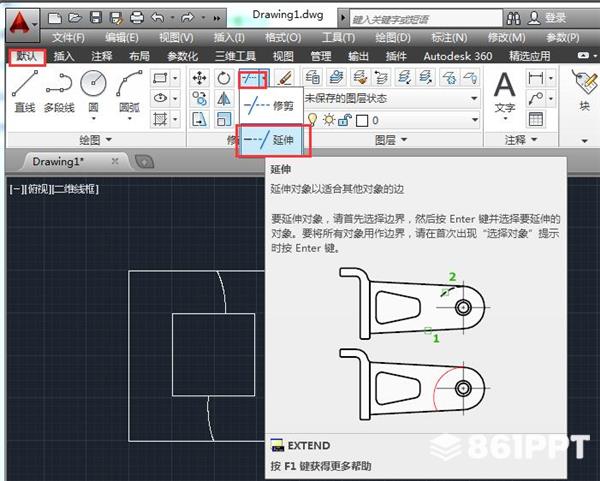This screenshot has height=481, width=600.
Task: Click the Match Layer icon
Action: 360,77
